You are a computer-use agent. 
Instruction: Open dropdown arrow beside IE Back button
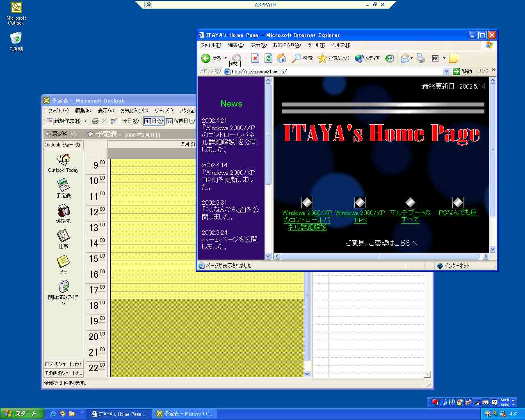point(226,58)
